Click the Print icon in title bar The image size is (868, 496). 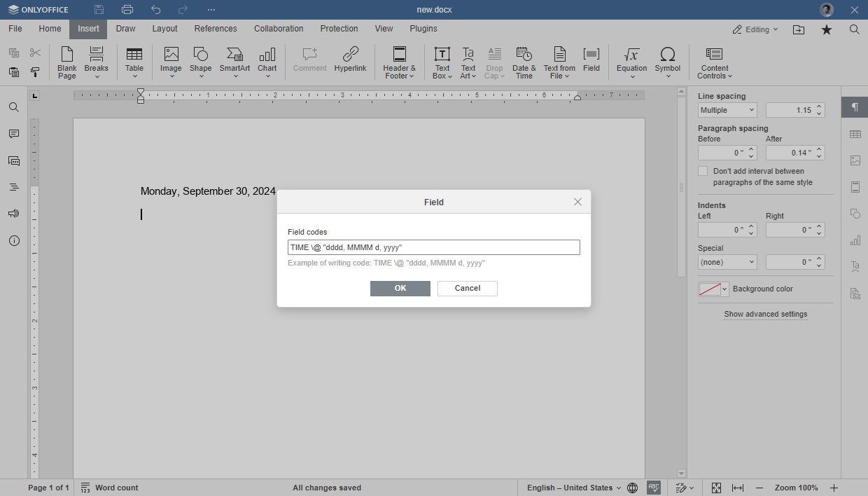click(x=127, y=10)
